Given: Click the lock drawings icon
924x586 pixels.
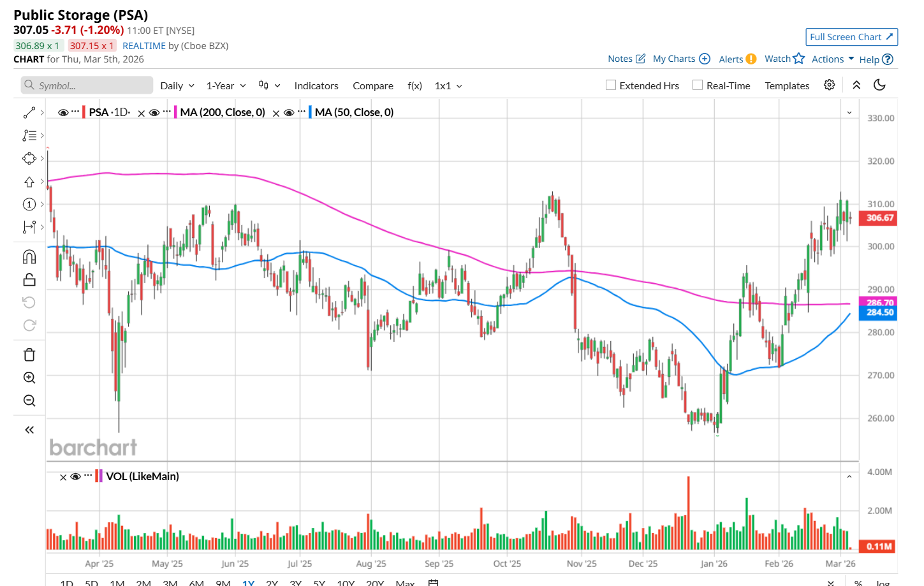Looking at the screenshot, I should (x=29, y=280).
